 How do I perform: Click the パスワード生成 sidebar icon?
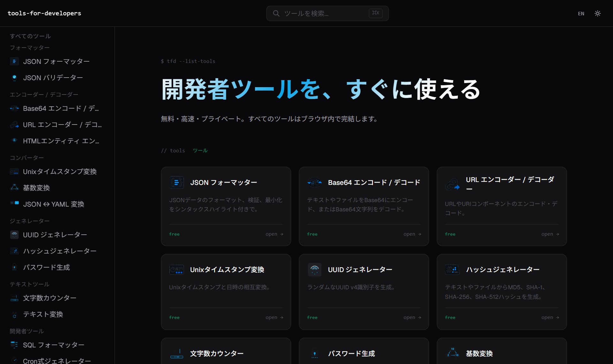pos(14,267)
